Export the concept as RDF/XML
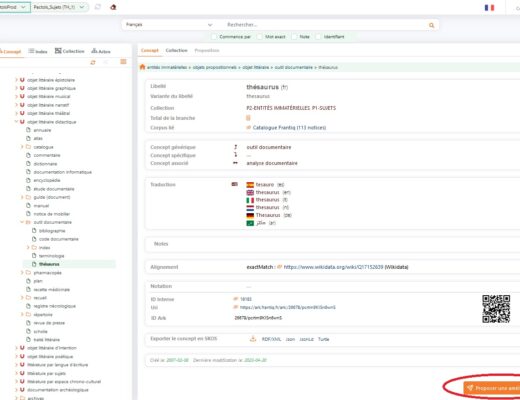This screenshot has width=520, height=400. coord(271,339)
